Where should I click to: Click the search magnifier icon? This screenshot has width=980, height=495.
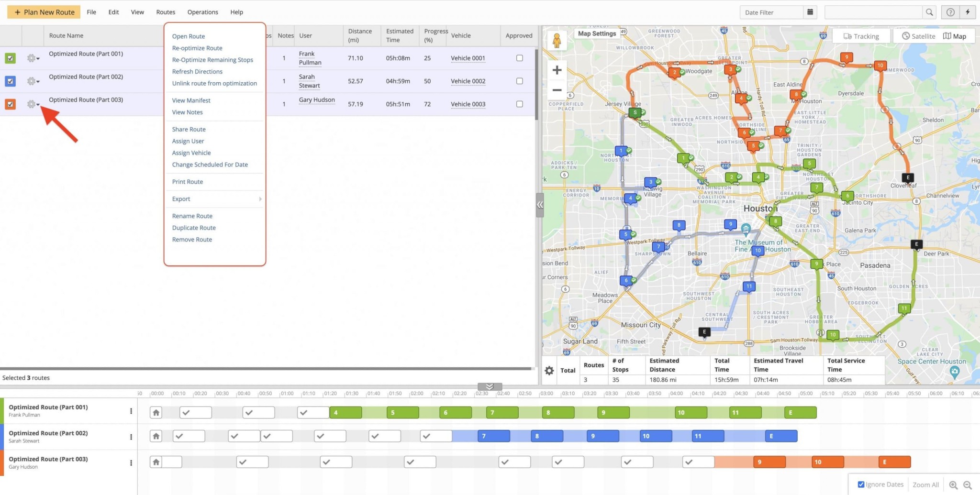tap(929, 12)
